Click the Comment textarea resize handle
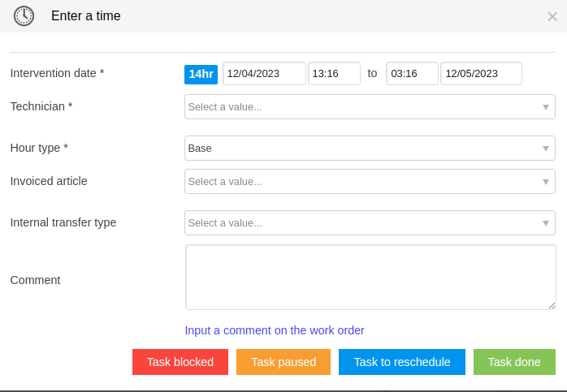 [x=552, y=306]
